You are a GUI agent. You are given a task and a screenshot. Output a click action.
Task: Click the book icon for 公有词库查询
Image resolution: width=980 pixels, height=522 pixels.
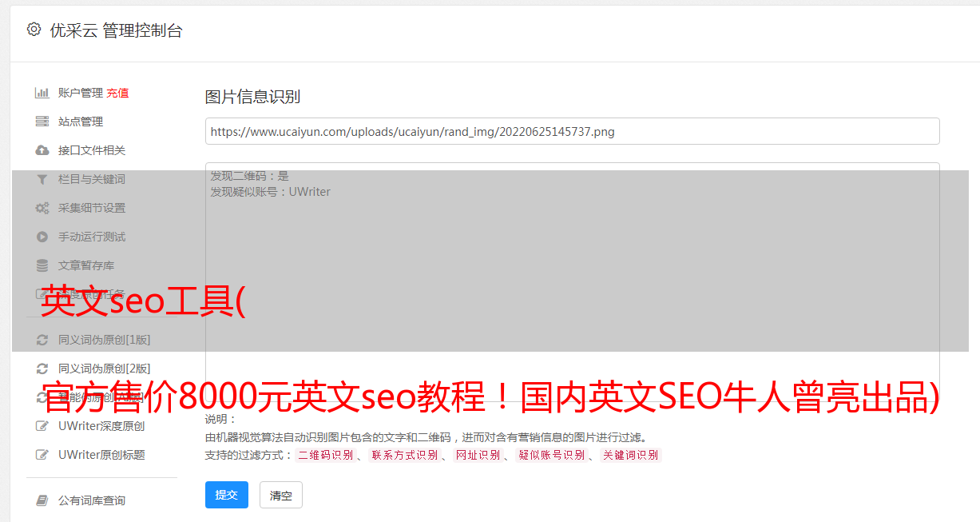point(42,500)
